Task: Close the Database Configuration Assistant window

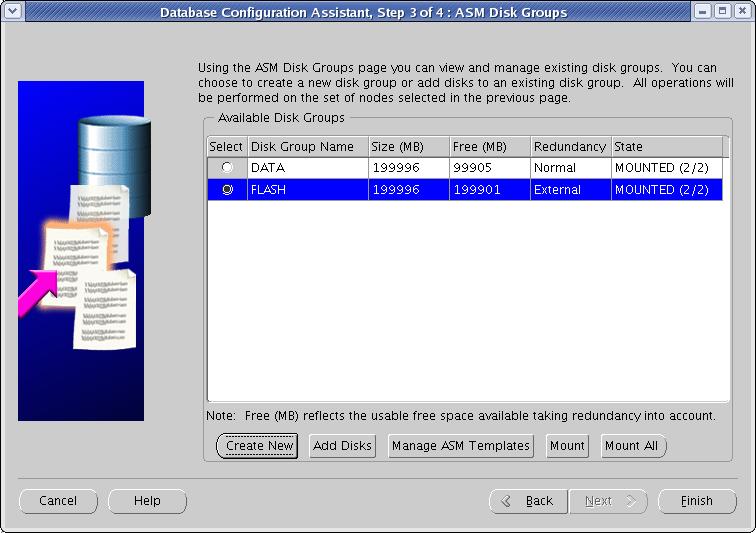Action: (x=741, y=12)
